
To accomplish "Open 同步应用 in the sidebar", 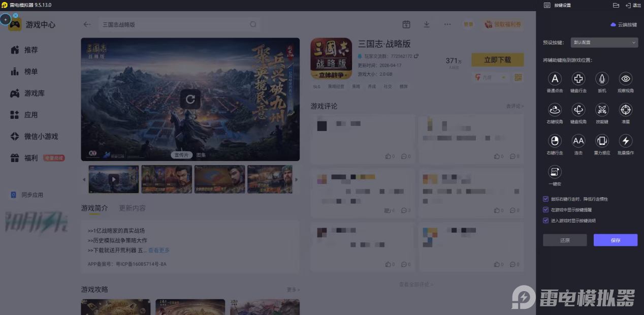I will pos(28,195).
